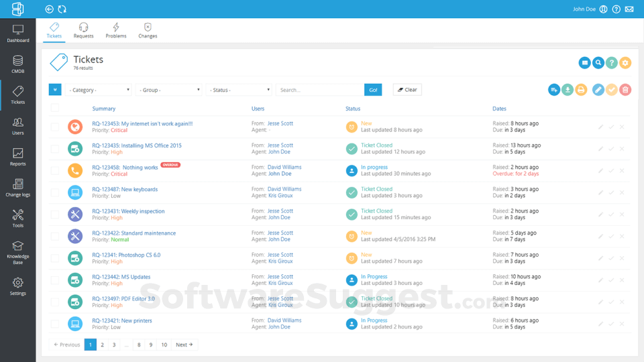Click the checkmark on row RQ-123458
644x362 pixels.
coord(611,170)
